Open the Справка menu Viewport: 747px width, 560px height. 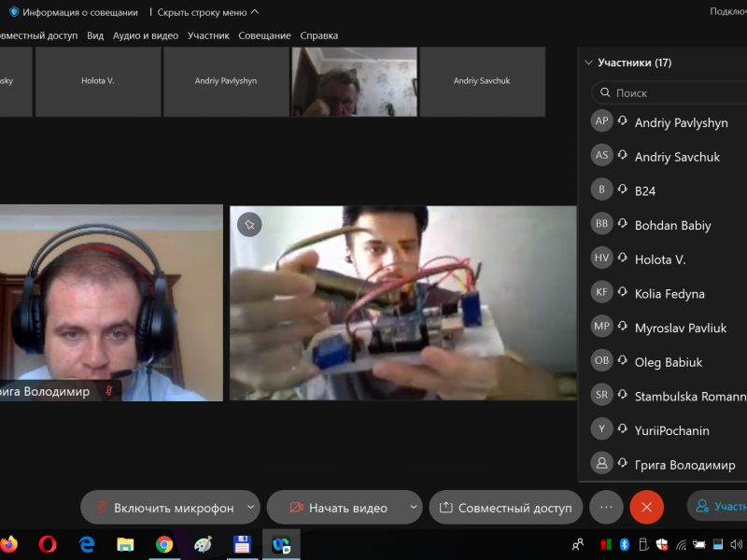(x=318, y=35)
